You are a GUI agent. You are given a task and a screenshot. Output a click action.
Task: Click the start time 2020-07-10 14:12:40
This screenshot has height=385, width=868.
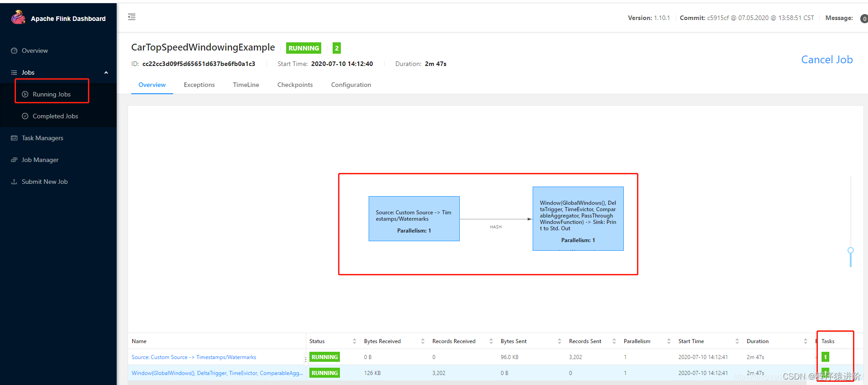[342, 64]
